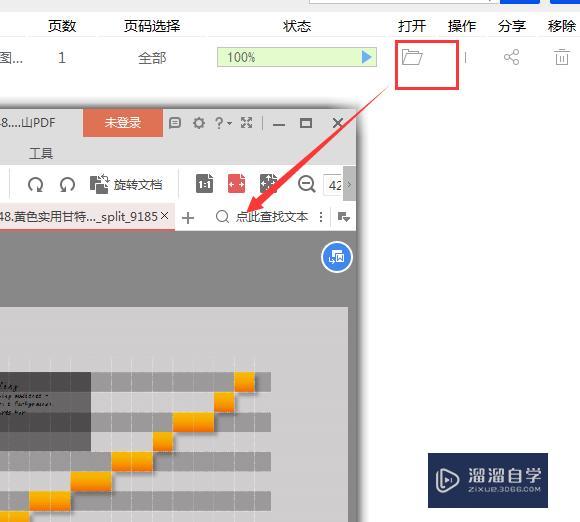Open the three-dot more options menu
The image size is (580, 522).
coord(321,217)
